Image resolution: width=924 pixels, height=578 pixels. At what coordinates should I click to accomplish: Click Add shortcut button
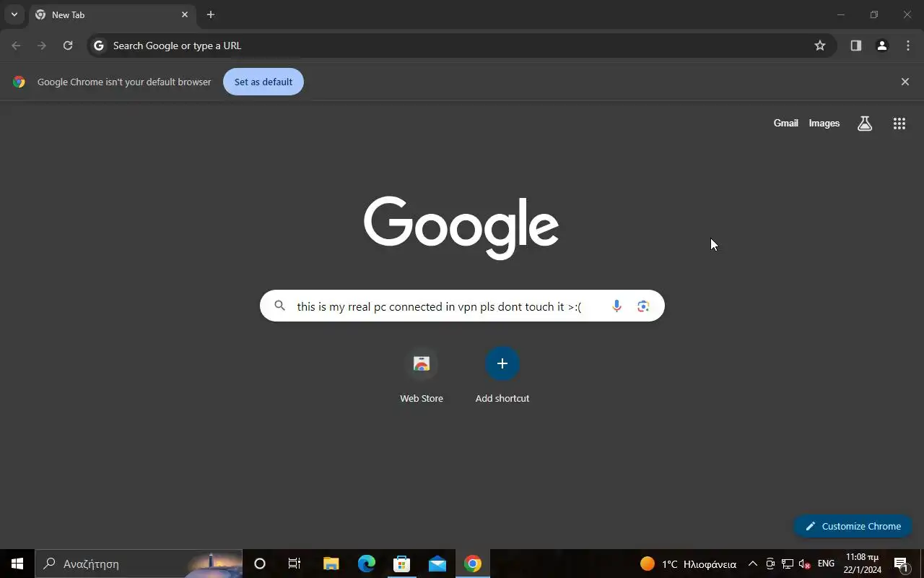[x=502, y=376]
